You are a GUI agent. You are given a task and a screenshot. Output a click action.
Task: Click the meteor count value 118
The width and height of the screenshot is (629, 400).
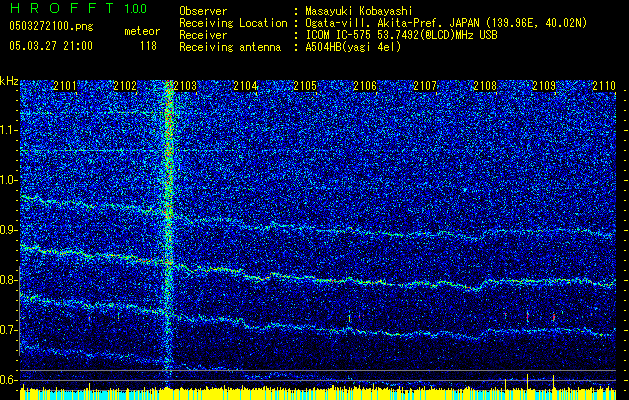pos(148,46)
